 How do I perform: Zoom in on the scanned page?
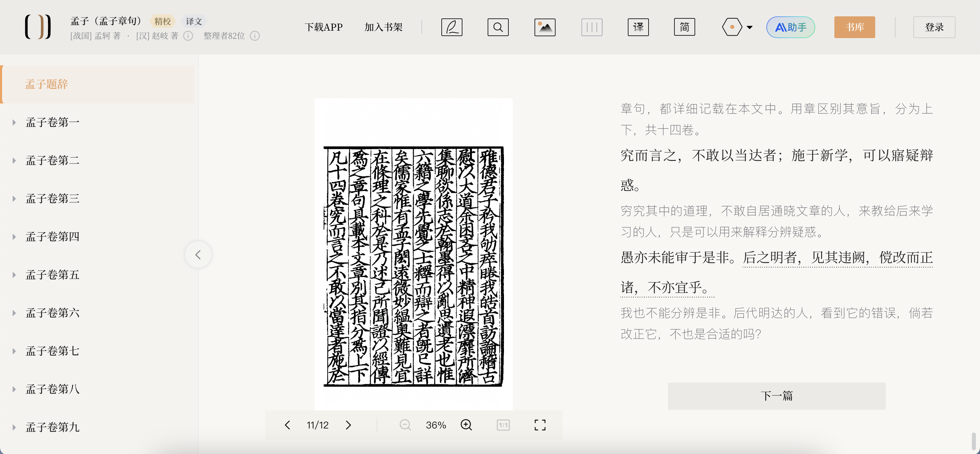click(x=466, y=425)
